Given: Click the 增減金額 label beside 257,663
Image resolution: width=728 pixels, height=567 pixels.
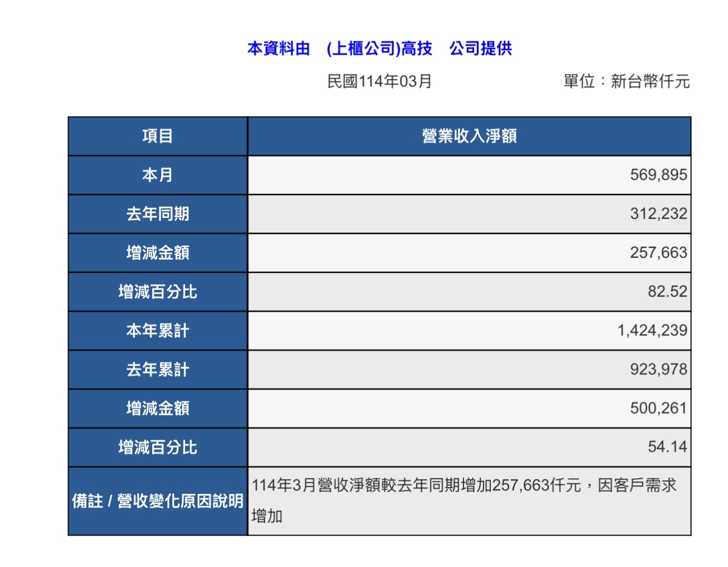Looking at the screenshot, I should pyautogui.click(x=158, y=253).
